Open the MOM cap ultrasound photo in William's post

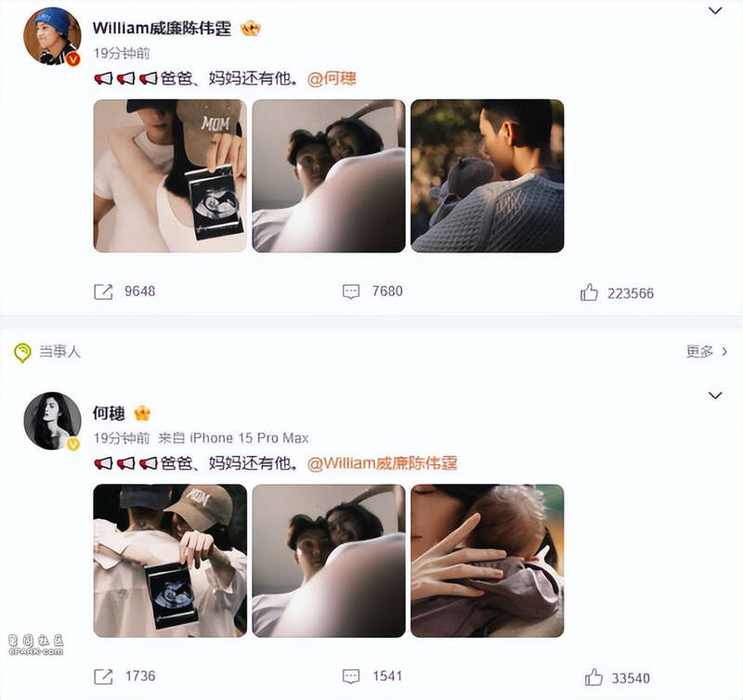point(170,175)
